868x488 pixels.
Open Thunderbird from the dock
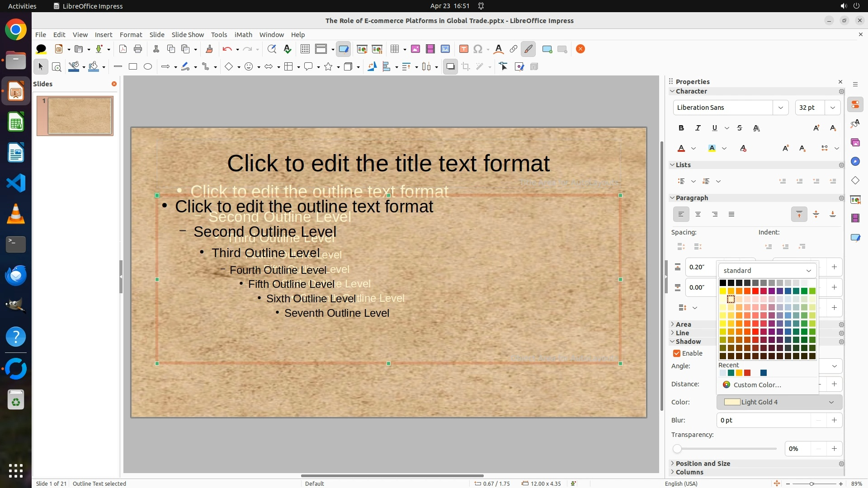click(16, 275)
